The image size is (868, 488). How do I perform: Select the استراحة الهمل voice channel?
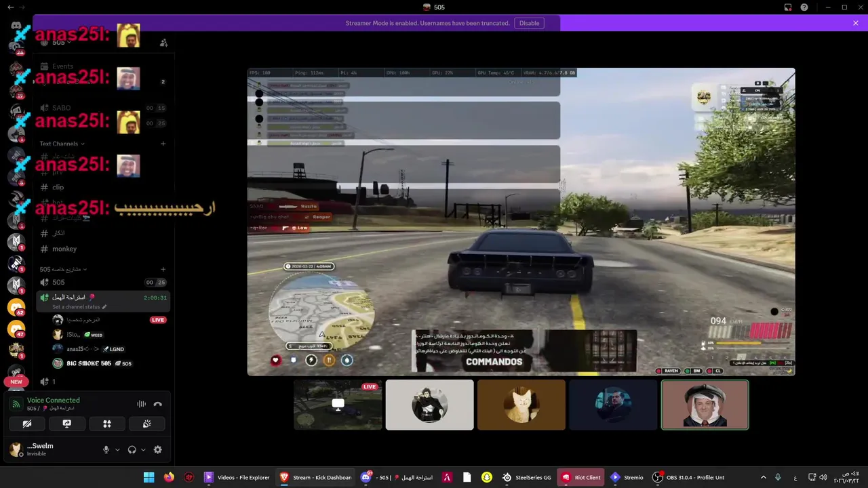click(x=102, y=301)
